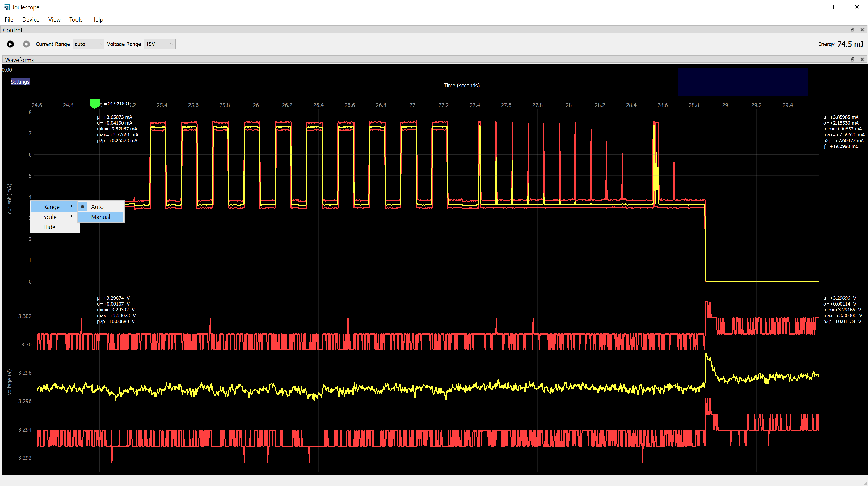
Task: Start capture with the play button
Action: click(10, 44)
